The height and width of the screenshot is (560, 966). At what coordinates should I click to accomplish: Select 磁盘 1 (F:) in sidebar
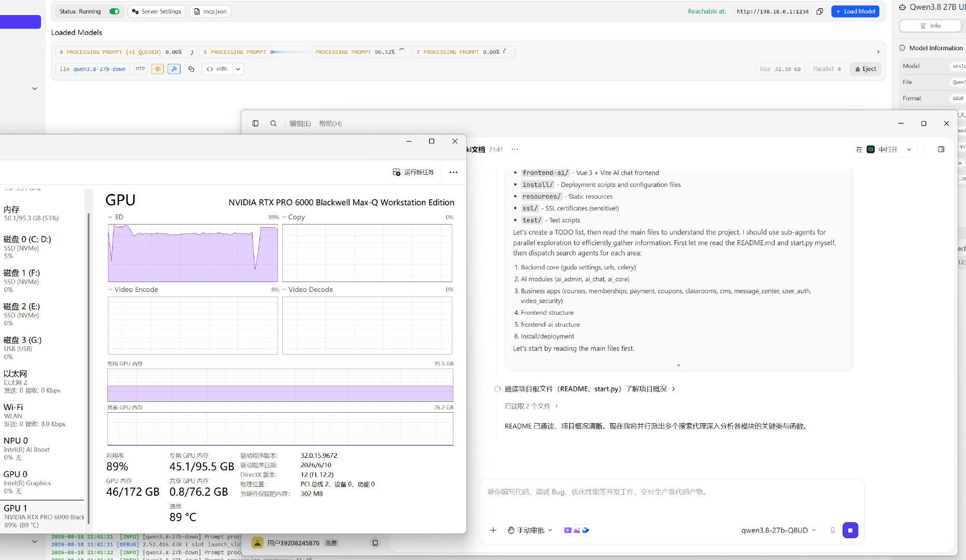(x=42, y=281)
